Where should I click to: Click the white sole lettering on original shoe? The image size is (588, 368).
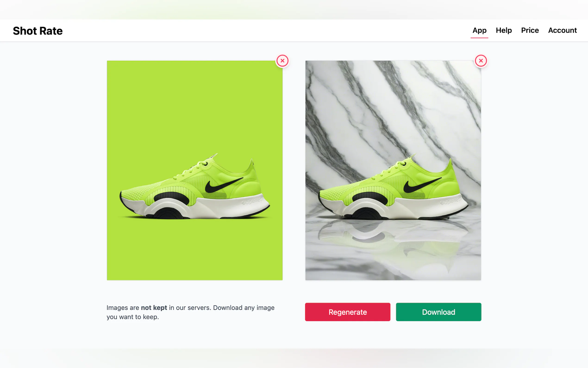click(252, 201)
